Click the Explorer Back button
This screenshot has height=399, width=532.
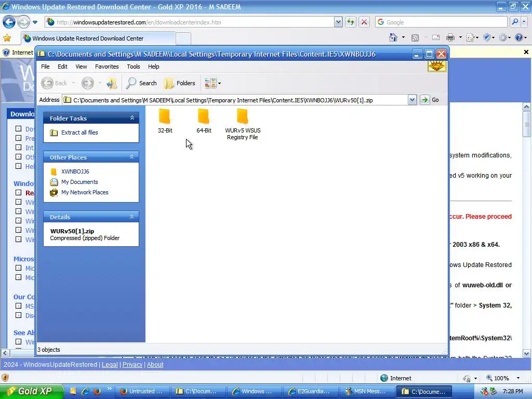pyautogui.click(x=54, y=83)
